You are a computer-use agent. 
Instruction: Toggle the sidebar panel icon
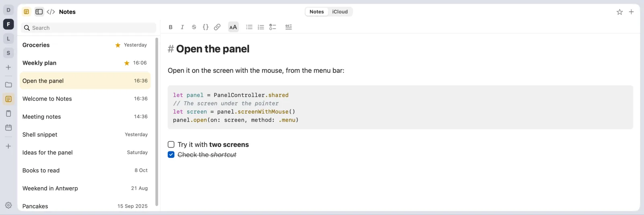click(39, 12)
